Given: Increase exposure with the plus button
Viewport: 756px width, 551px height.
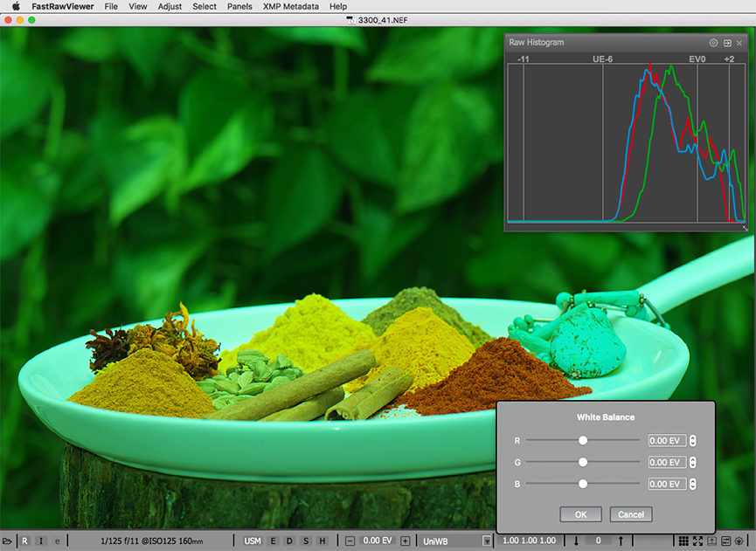Looking at the screenshot, I should point(405,541).
